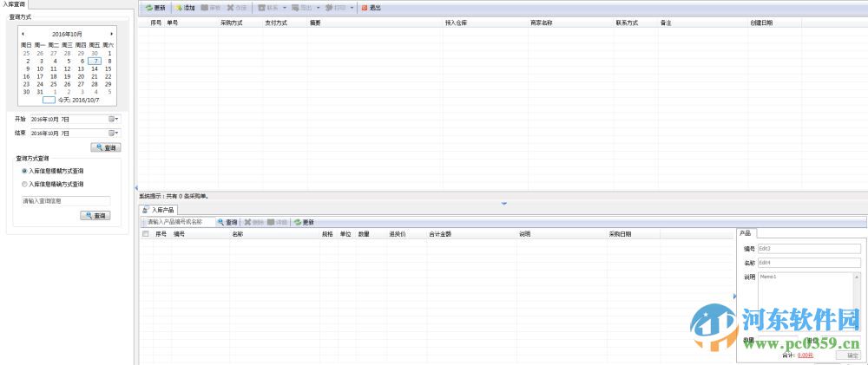This screenshot has width=868, height=365.
Task: Select October 31 in the calendar
Action: pyautogui.click(x=40, y=93)
